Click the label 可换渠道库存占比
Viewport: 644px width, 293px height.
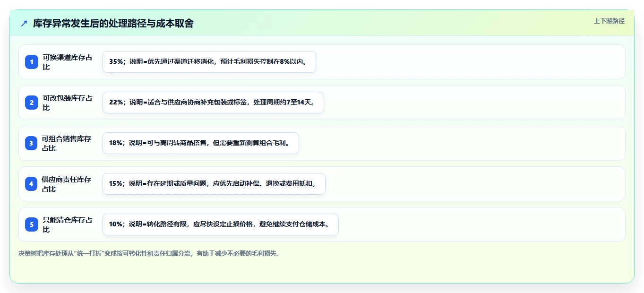68,62
